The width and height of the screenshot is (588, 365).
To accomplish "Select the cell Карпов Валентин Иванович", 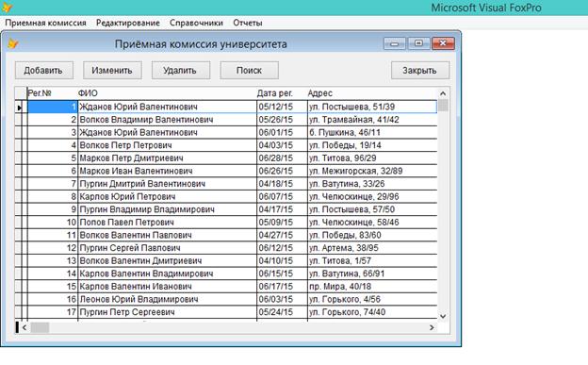I will point(167,287).
